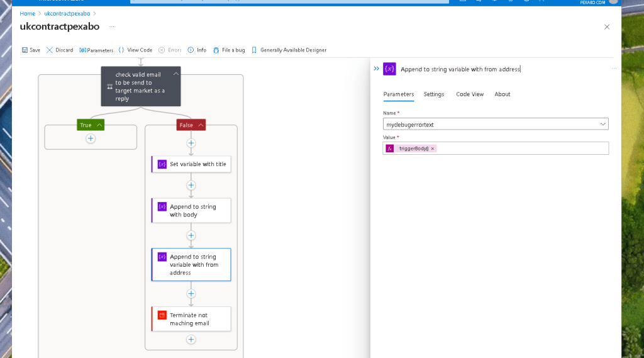Click variable icon on Append to string with body

[x=162, y=207]
